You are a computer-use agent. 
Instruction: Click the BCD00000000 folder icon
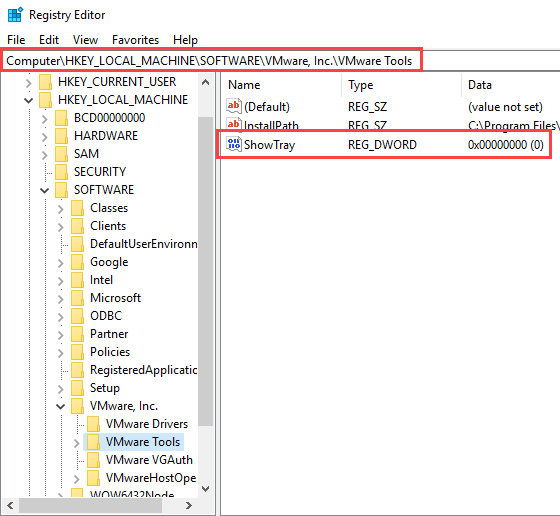pos(61,118)
